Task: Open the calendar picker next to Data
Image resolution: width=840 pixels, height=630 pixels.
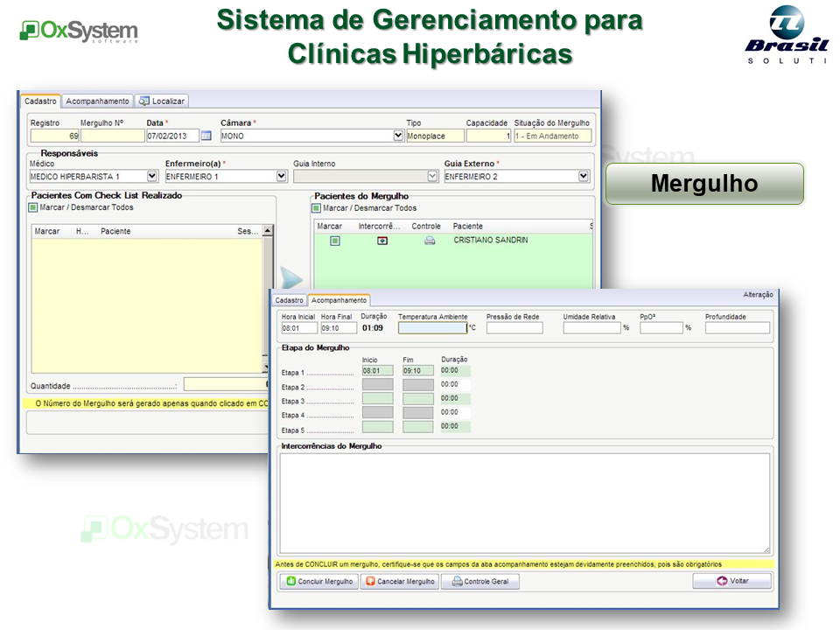Action: coord(206,136)
